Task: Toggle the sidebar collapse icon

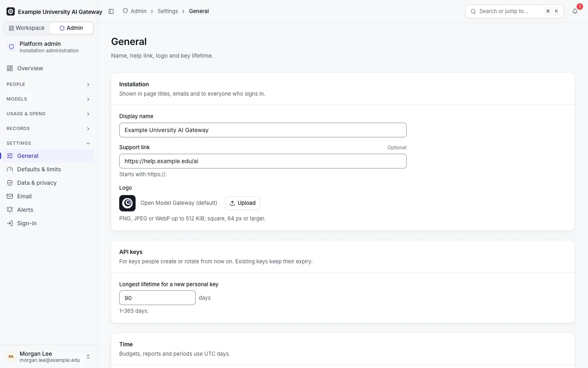Action: coord(111,11)
